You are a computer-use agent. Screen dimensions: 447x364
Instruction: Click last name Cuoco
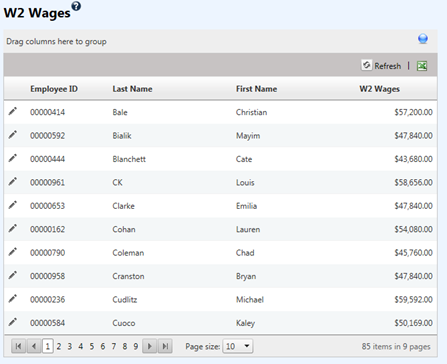[124, 323]
